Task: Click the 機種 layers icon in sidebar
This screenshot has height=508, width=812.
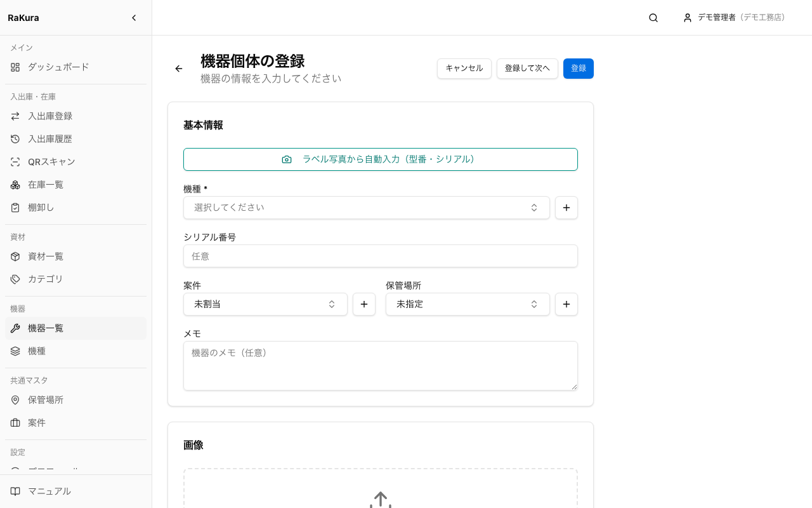Action: tap(15, 351)
